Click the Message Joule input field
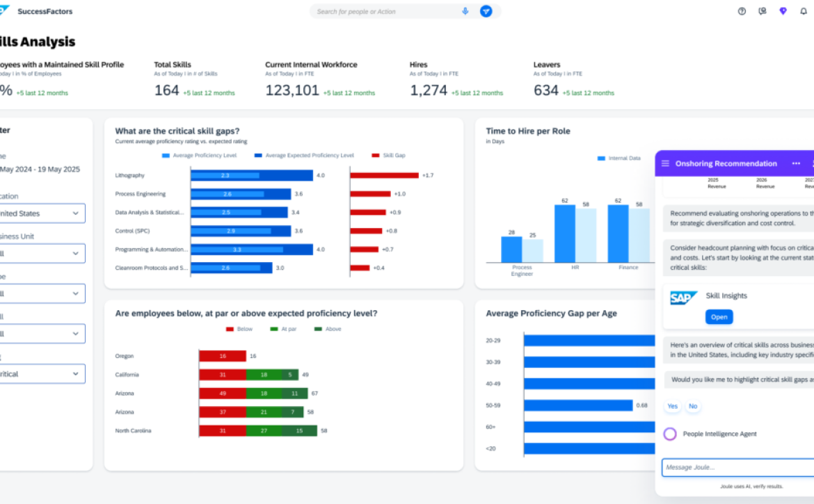The width and height of the screenshot is (814, 504). coord(737,467)
